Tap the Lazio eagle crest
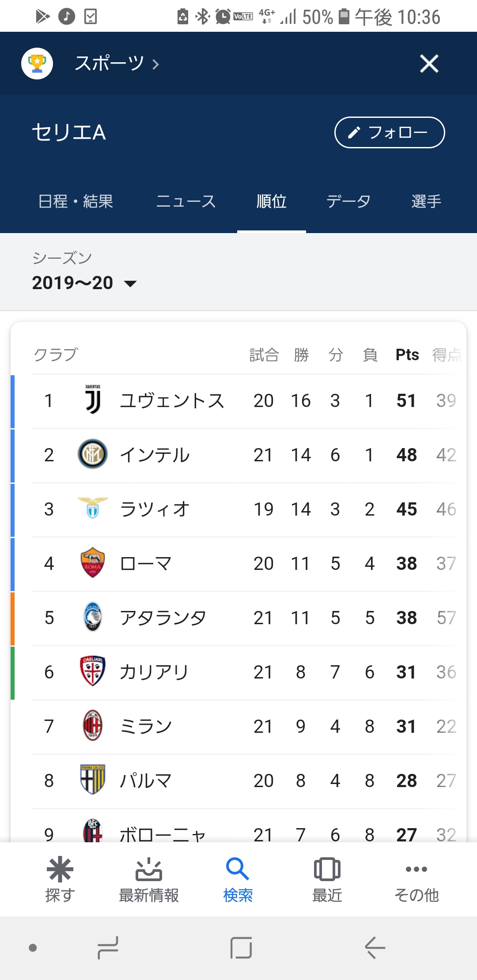The width and height of the screenshot is (477, 980). (x=93, y=508)
